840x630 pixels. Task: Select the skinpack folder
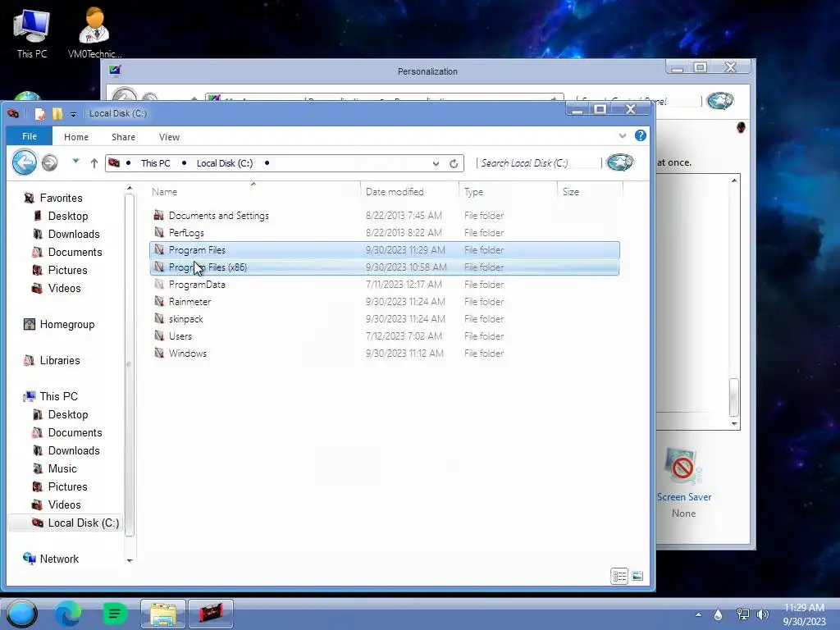384,319
